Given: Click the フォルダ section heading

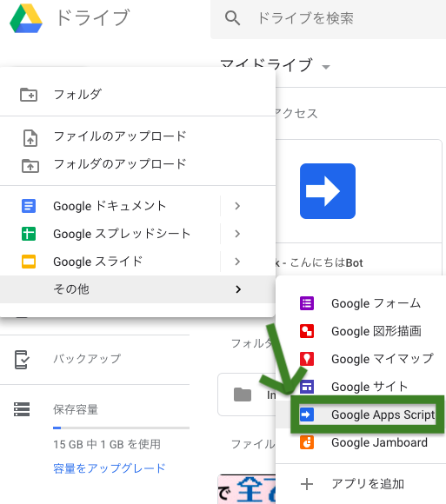Looking at the screenshot, I should 253,343.
